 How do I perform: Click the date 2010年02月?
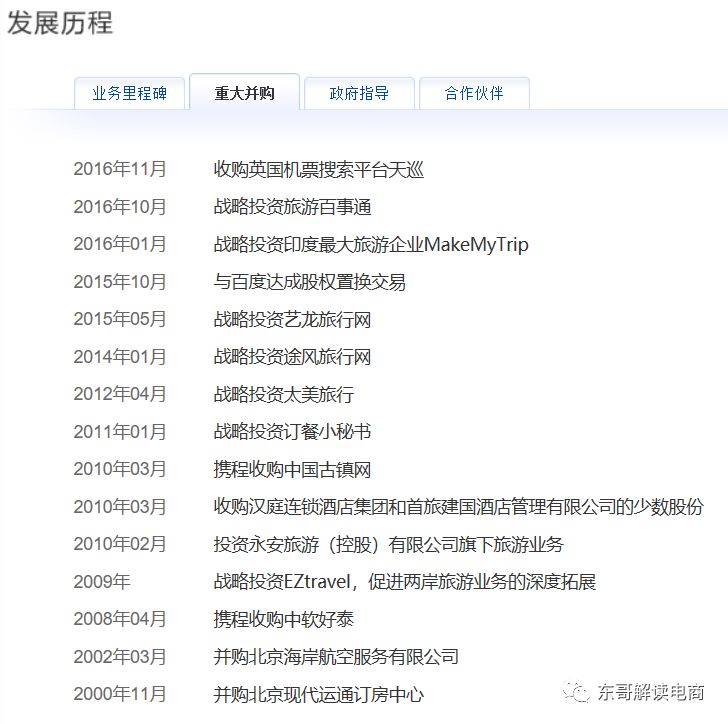tap(120, 544)
